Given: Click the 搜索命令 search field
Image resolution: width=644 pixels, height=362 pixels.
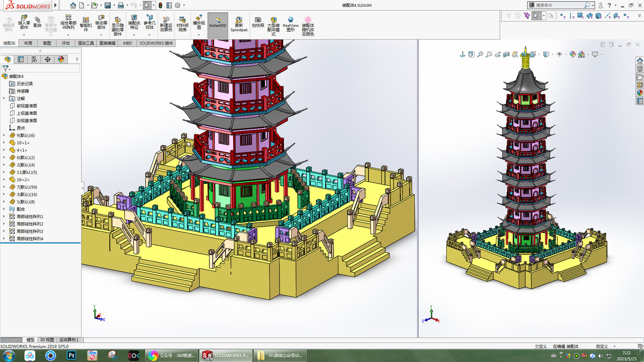Looking at the screenshot, I should pyautogui.click(x=559, y=5).
